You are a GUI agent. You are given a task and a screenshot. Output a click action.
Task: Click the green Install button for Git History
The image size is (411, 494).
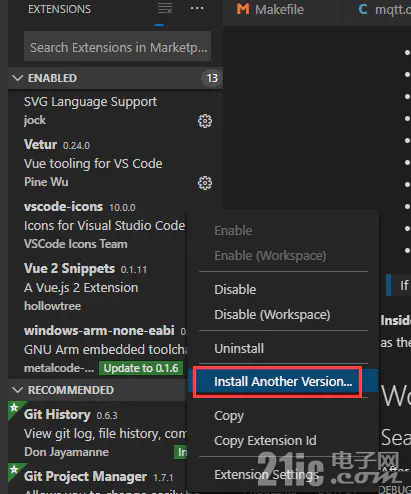point(181,452)
